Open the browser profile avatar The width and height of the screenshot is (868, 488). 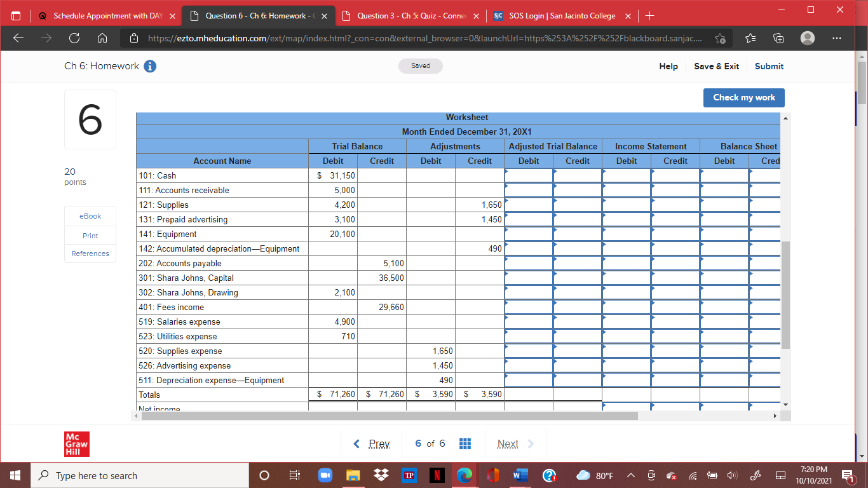point(808,39)
